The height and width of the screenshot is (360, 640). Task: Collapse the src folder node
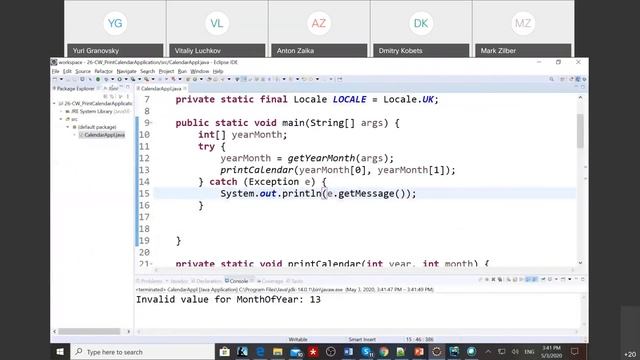click(x=62, y=119)
